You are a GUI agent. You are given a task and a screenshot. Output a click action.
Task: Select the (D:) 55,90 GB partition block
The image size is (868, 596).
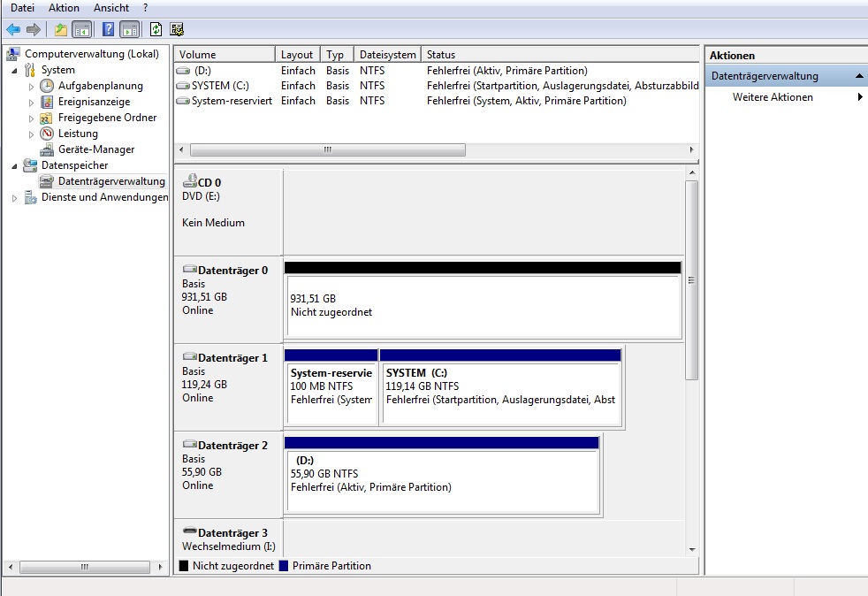pyautogui.click(x=442, y=475)
